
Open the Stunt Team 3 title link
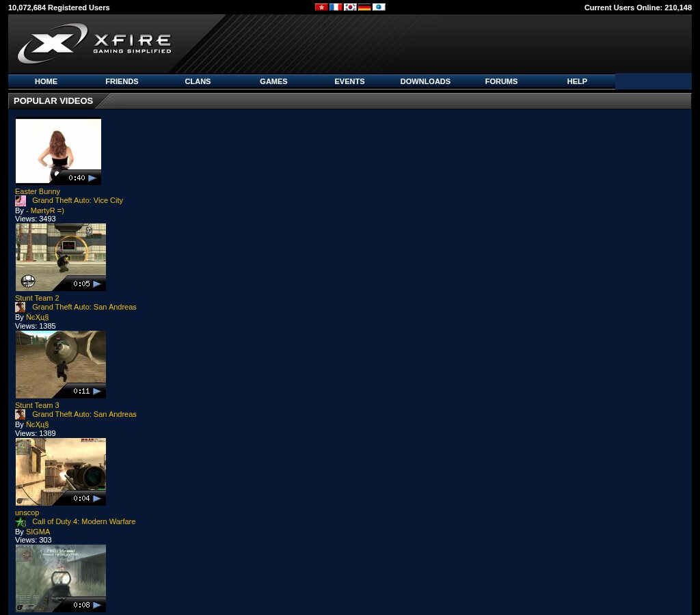coord(37,405)
